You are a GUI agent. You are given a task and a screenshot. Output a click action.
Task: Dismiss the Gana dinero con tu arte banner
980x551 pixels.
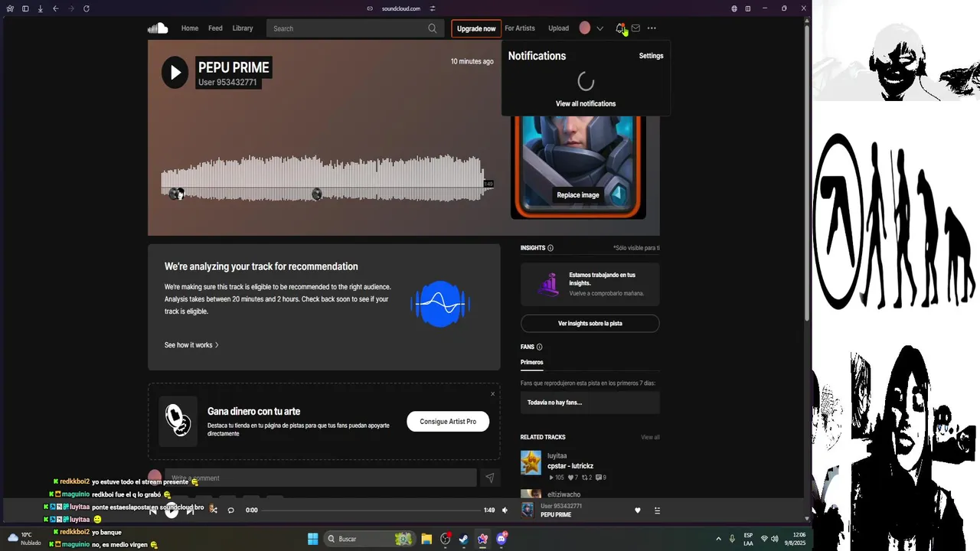click(x=492, y=394)
